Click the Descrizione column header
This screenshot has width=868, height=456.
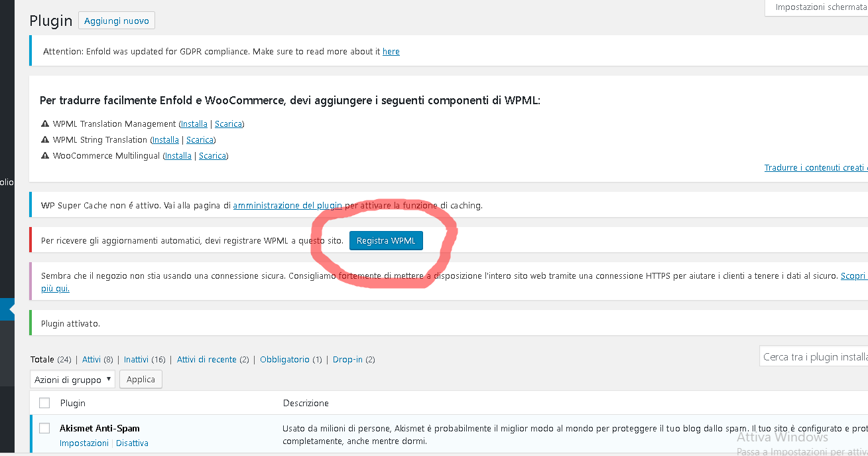(306, 403)
